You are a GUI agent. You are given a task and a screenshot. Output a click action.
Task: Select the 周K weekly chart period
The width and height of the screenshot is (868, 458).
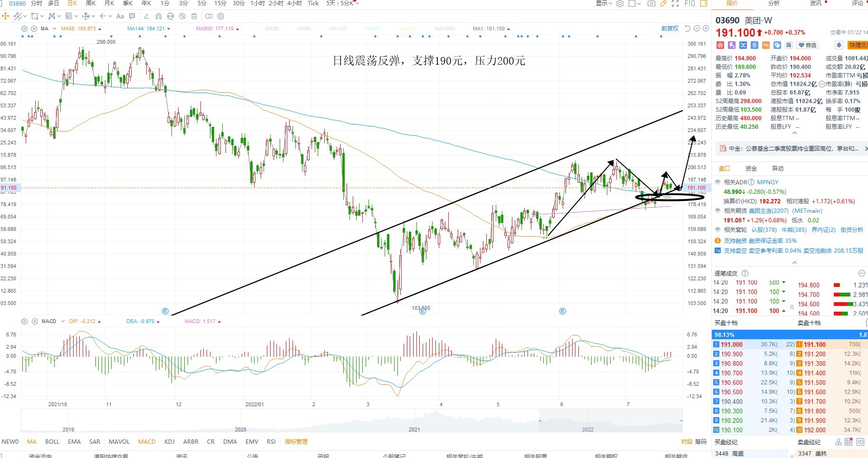click(x=90, y=3)
